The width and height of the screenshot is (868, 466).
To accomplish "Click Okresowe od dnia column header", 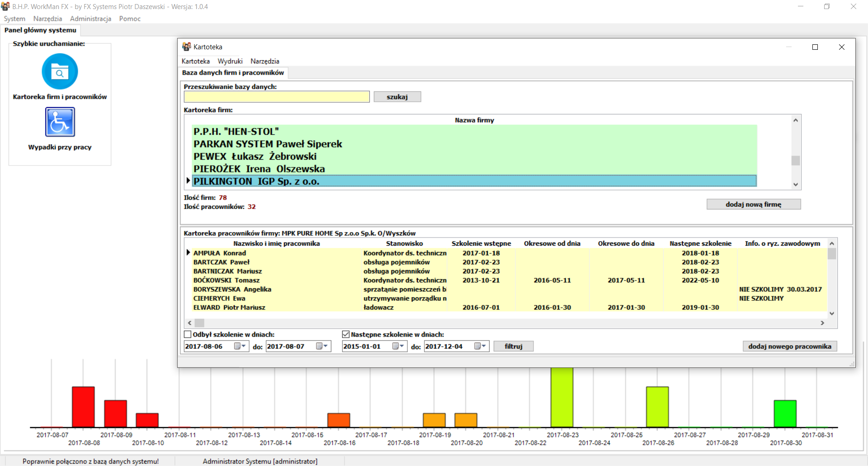I will coord(552,243).
